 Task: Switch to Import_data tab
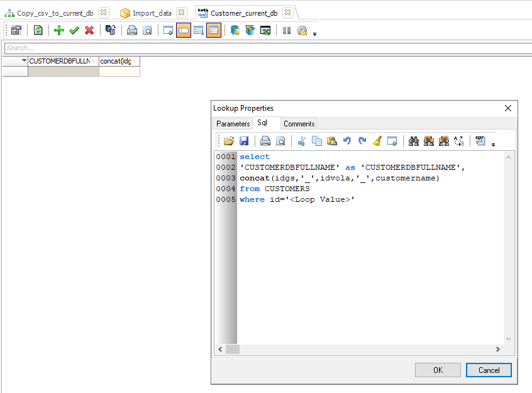[x=152, y=13]
